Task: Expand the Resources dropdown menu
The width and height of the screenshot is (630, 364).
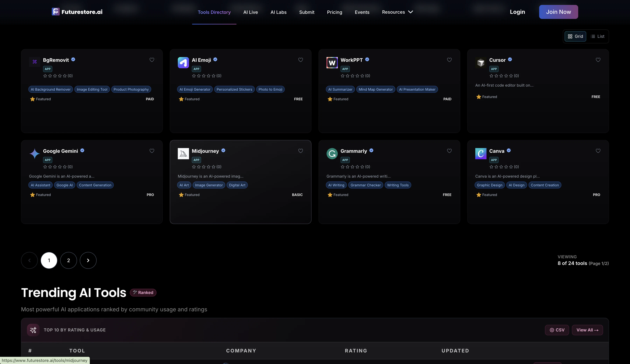Action: 397,12
